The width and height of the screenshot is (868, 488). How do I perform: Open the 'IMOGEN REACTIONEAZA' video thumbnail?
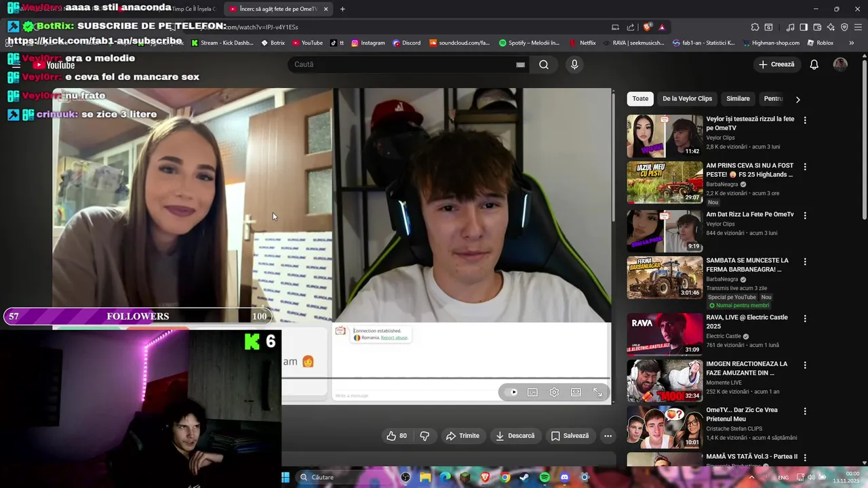coord(665,380)
